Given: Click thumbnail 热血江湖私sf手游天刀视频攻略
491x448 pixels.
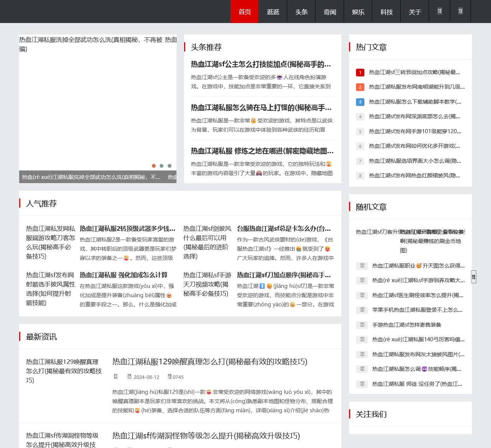Looking at the screenshot, I should tap(208, 284).
